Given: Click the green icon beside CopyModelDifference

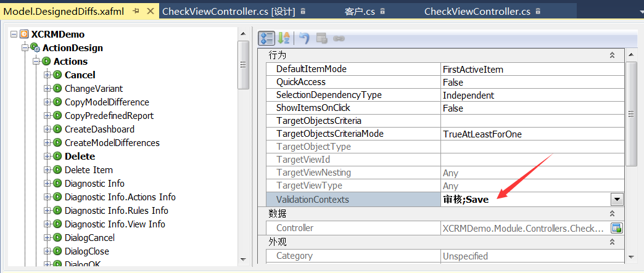Looking at the screenshot, I should coord(57,102).
